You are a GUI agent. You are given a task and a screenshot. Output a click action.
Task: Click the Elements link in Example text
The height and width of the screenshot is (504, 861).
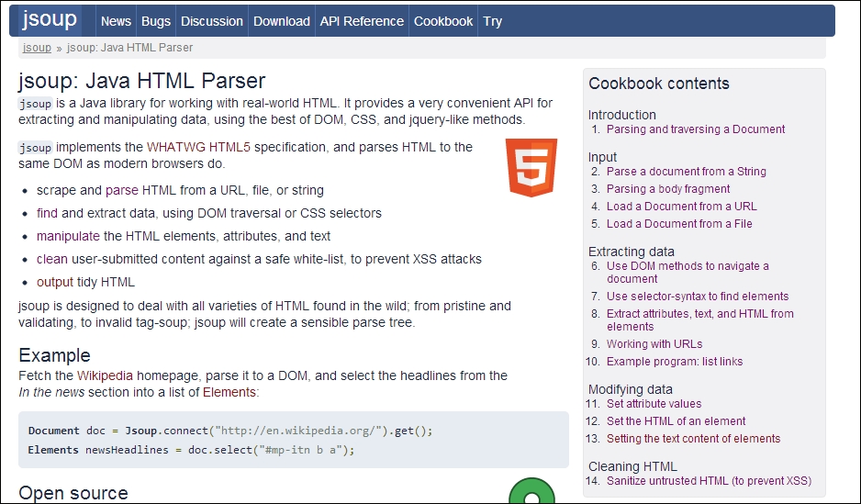229,392
